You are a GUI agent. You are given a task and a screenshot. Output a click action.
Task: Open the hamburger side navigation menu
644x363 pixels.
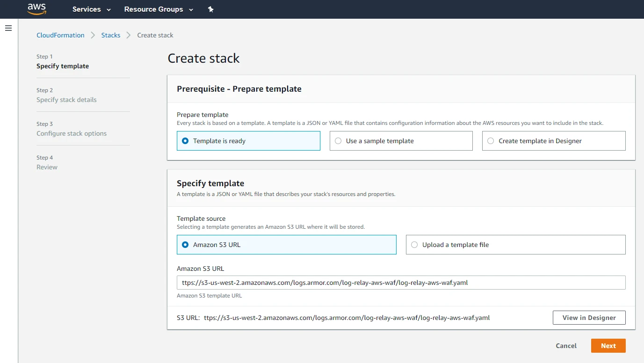click(x=8, y=29)
